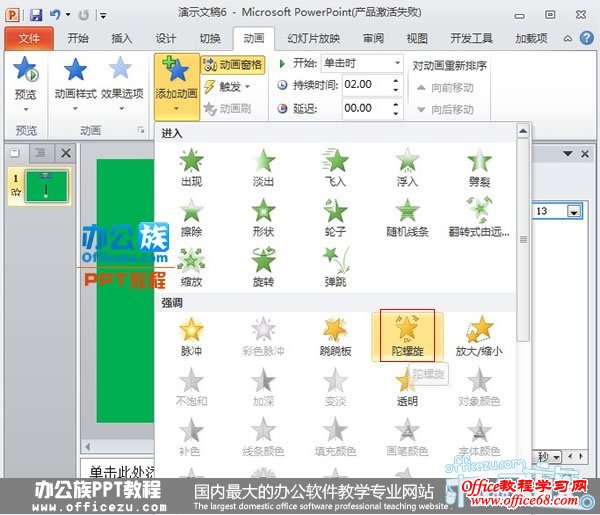Select the 陀螺旋 emphasis animation
Screen dimensions: 600x515
pos(406,335)
